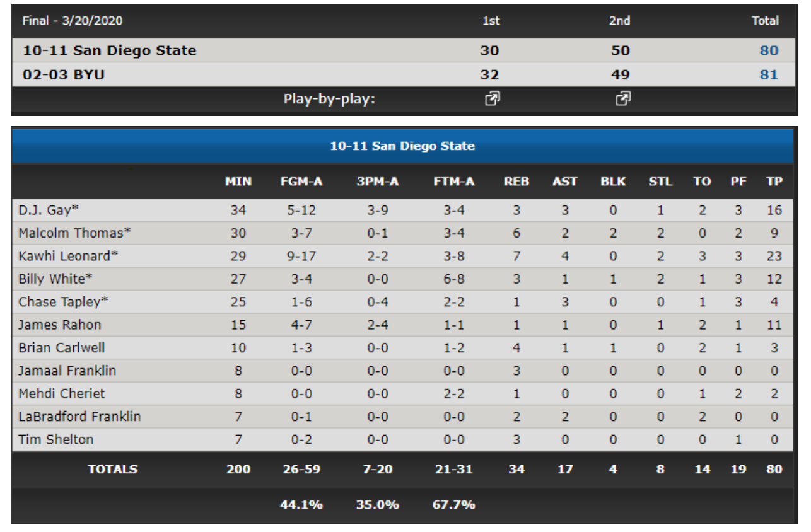Click the MIN column header

[x=238, y=182]
